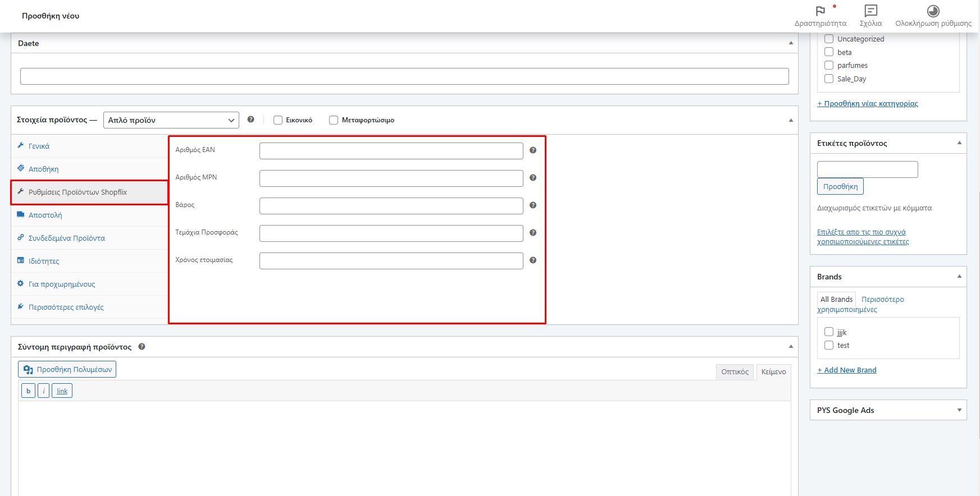Screen dimensions: 980x496
Task: Enable the Εικονικό checkbox
Action: click(278, 120)
